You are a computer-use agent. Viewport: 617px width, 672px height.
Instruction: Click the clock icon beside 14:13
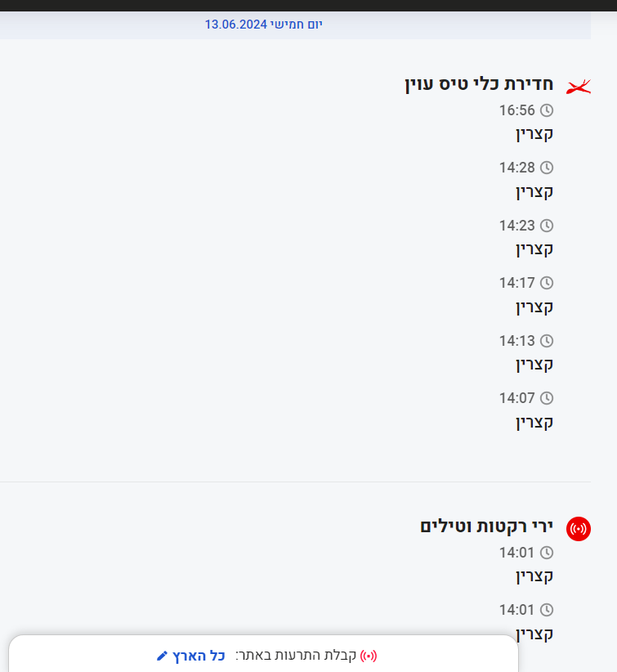[547, 341]
